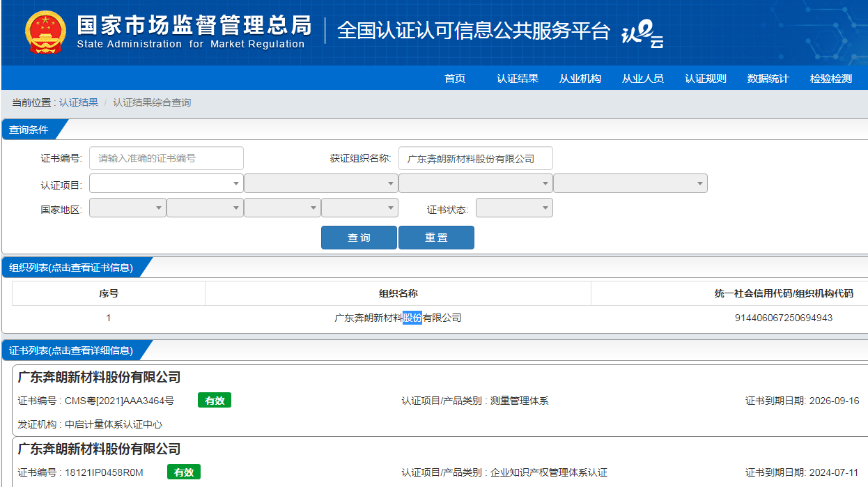The image size is (868, 487).
Task: Expand the first 国家地区 dropdown
Action: click(127, 208)
